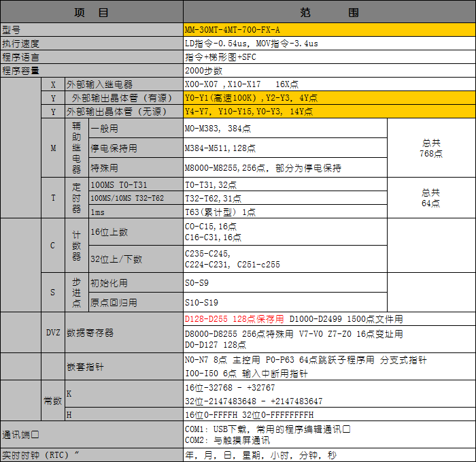Click the 范围 column header

[x=329, y=12]
